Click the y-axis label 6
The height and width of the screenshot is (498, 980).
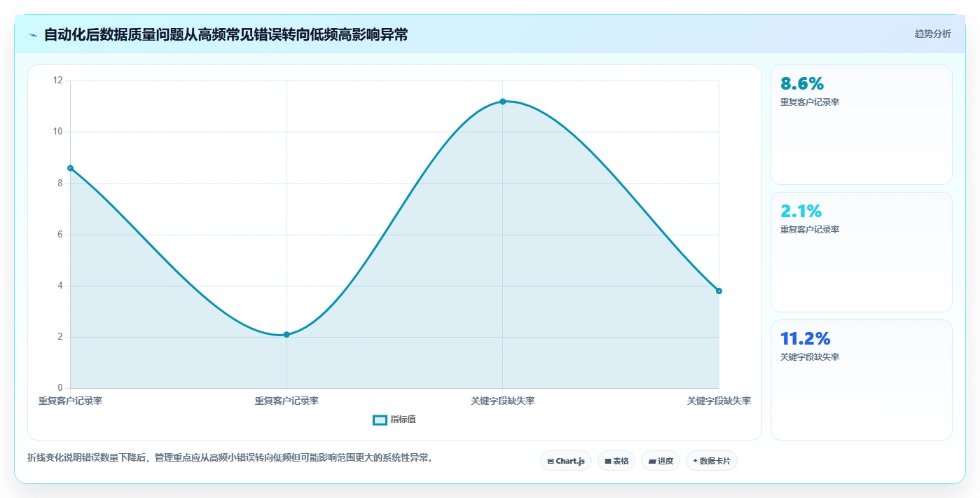60,235
